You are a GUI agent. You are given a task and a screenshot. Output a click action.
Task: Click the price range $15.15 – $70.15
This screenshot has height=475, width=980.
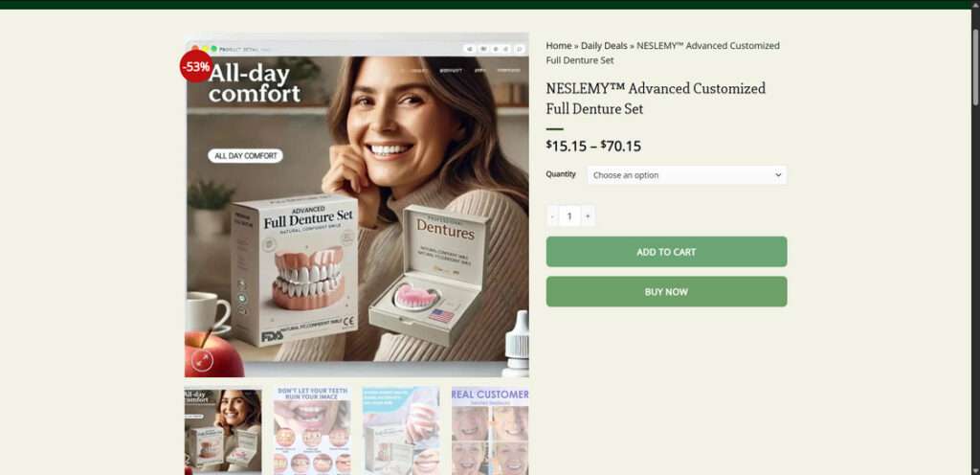tap(593, 147)
